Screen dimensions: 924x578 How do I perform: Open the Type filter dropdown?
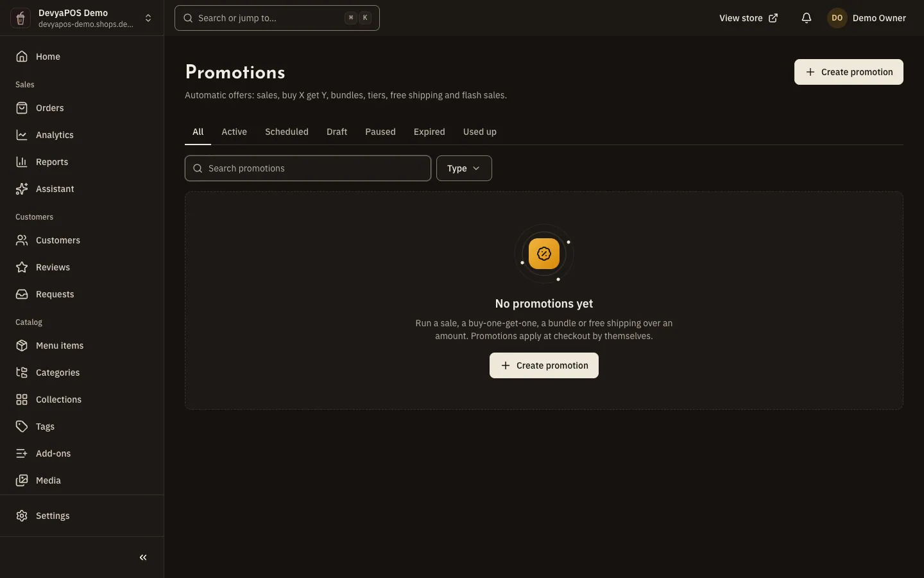point(464,168)
